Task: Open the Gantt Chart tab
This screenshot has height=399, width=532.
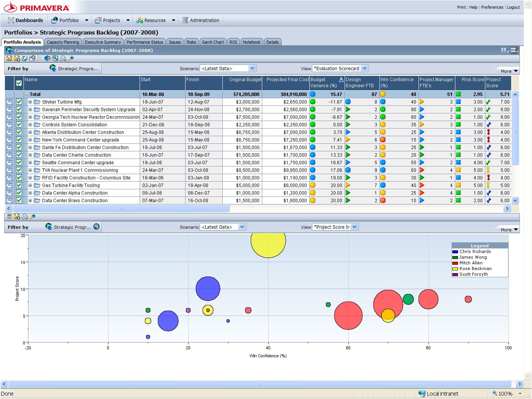Action: [212, 42]
